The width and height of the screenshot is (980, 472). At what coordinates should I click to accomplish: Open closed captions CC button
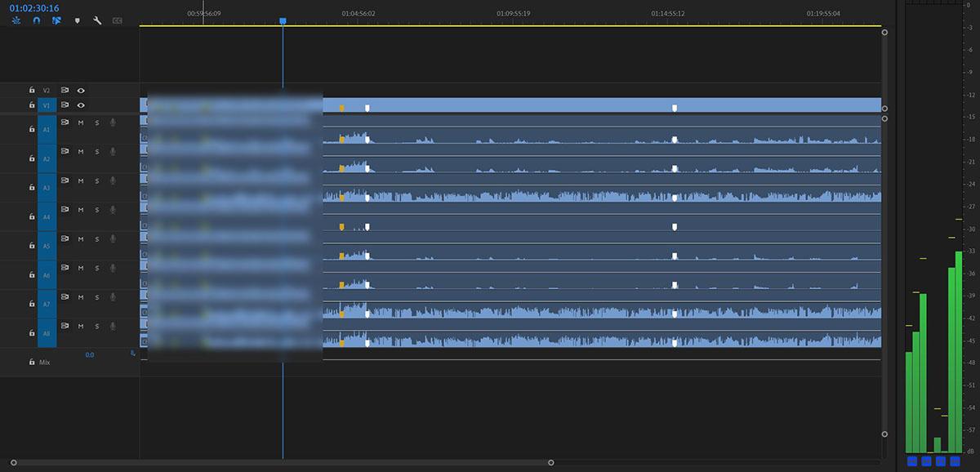coord(118,20)
